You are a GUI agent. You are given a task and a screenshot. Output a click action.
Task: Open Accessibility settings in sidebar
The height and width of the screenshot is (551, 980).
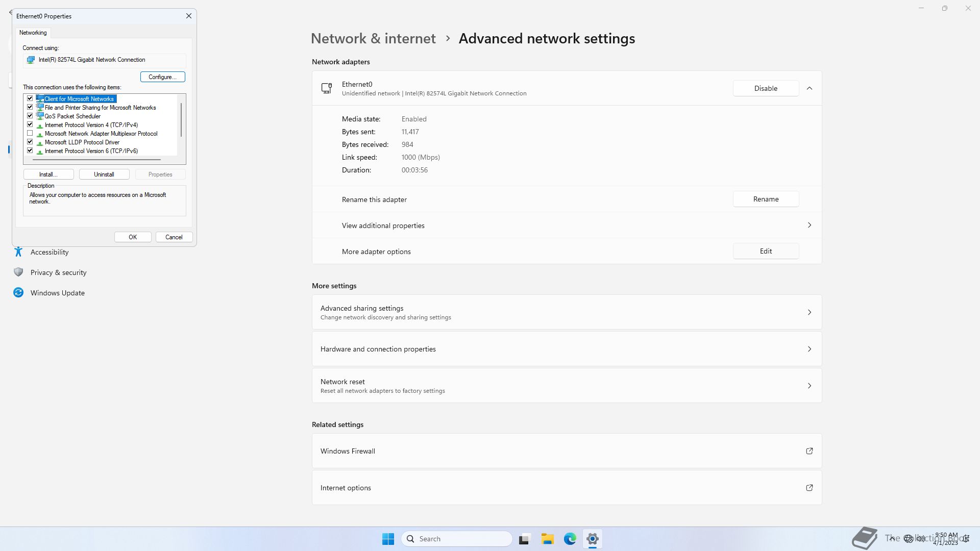tap(50, 252)
